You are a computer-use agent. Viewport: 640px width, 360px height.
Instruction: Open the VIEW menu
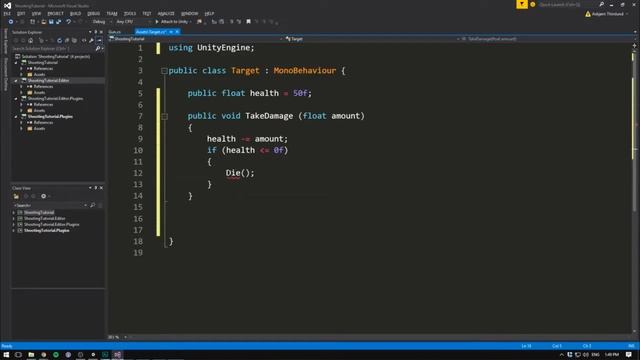(36, 13)
